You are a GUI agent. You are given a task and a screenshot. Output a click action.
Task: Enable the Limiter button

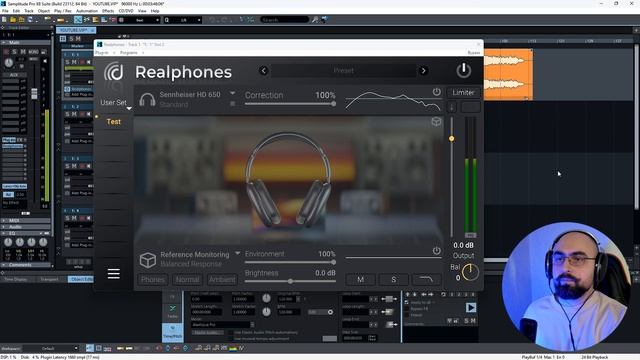[463, 93]
